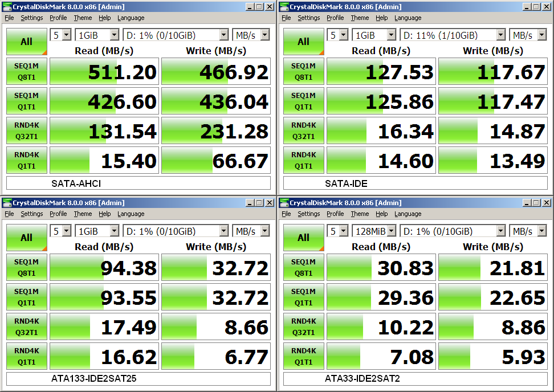Select the 231.28 write value

pyautogui.click(x=234, y=132)
